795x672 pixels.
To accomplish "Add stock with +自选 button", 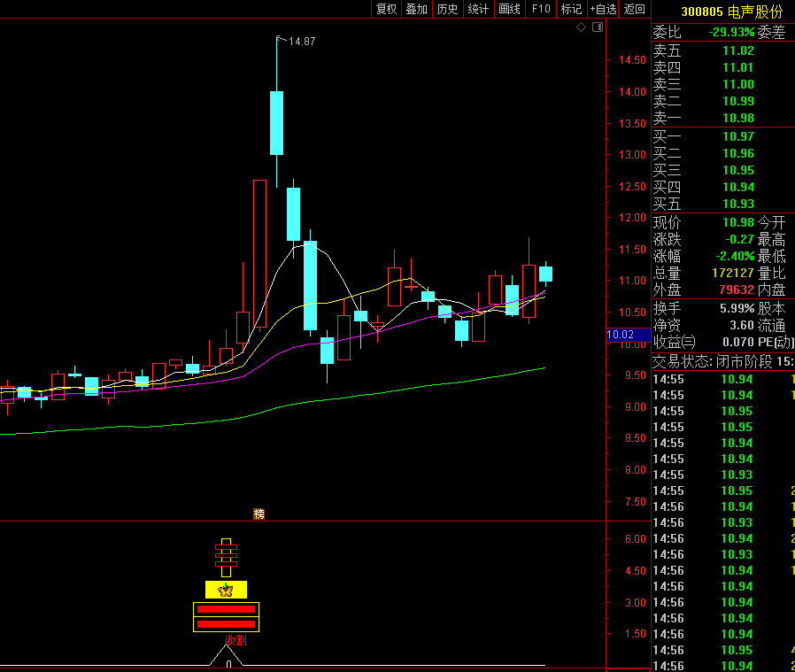I will (603, 9).
